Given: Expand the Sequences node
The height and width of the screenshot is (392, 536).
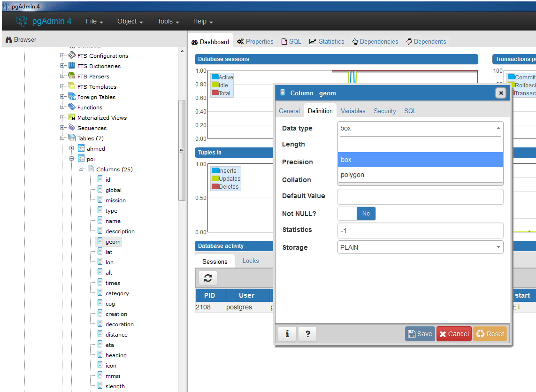Looking at the screenshot, I should 62,128.
